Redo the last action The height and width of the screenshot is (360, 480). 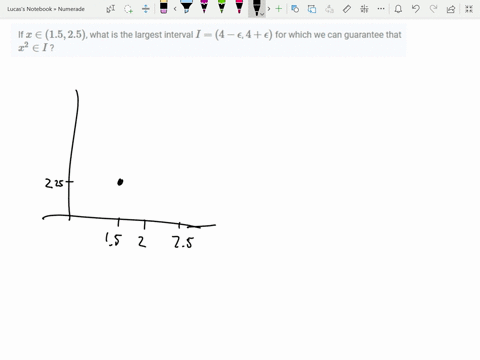[433, 9]
